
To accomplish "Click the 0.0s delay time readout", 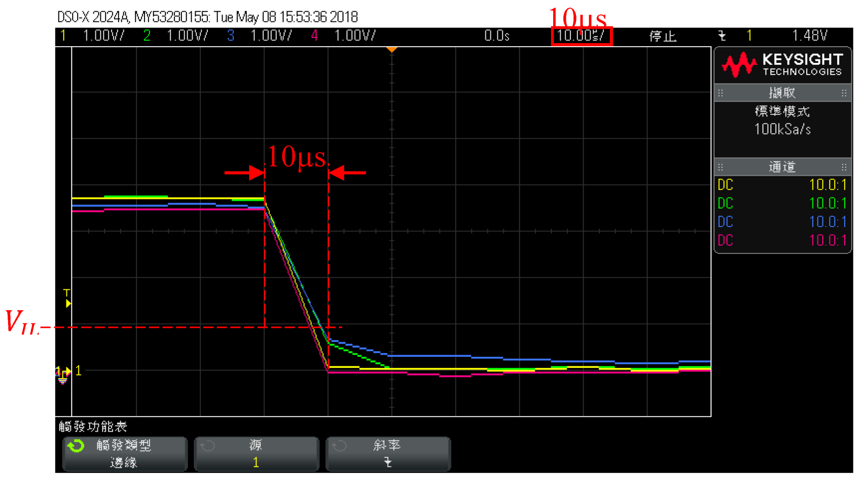I will [x=497, y=36].
